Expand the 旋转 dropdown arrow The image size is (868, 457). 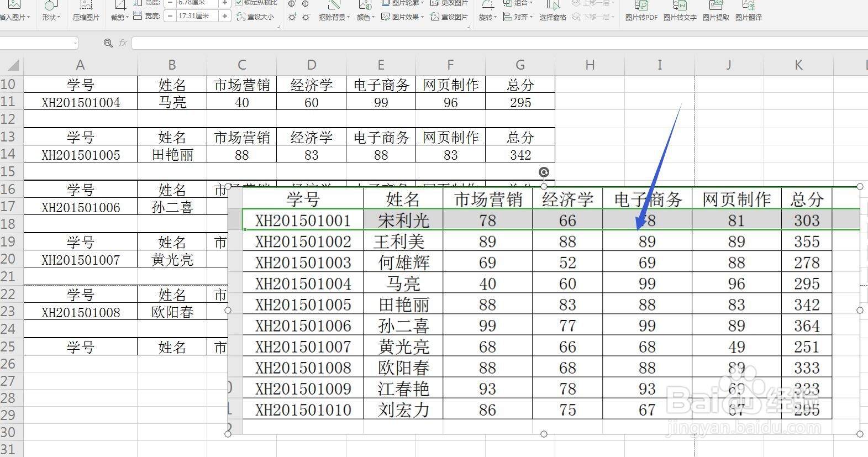coord(495,17)
